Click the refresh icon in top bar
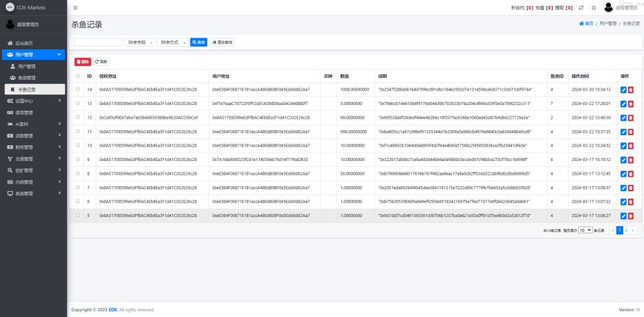644x317 pixels. (x=581, y=8)
